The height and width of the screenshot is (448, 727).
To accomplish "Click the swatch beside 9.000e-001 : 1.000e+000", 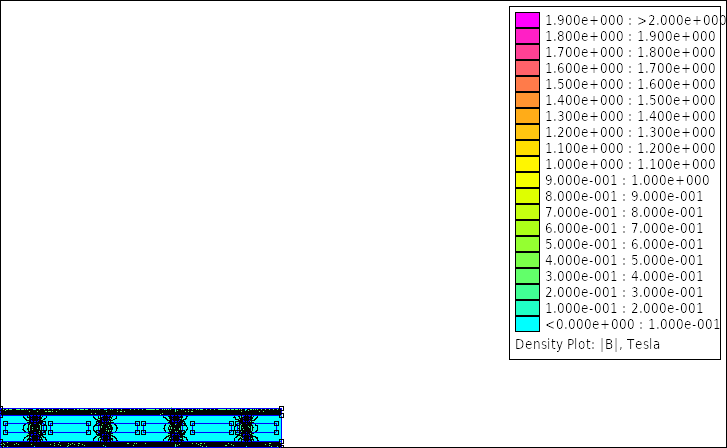I will click(x=528, y=180).
